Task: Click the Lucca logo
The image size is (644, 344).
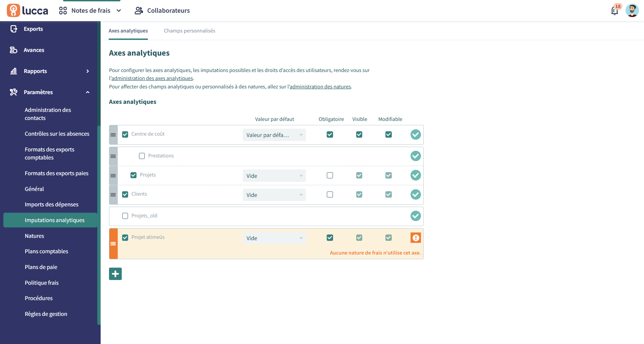Action: click(x=28, y=11)
